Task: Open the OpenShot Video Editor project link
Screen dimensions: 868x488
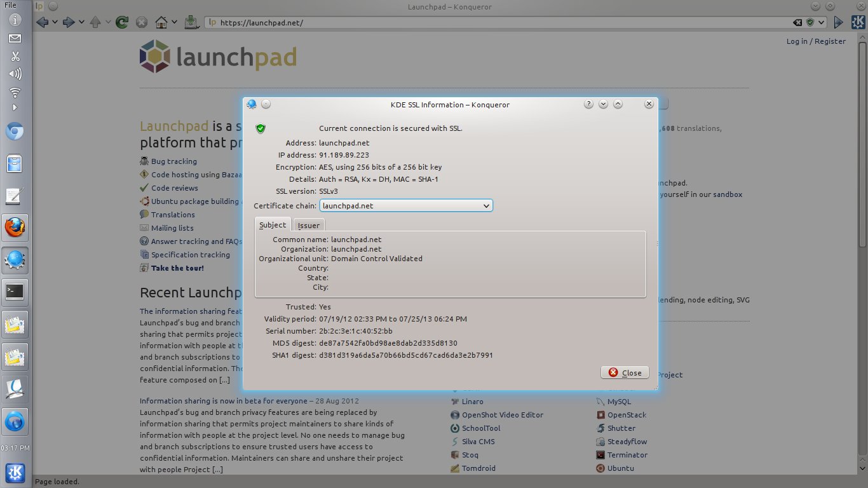Action: pos(503,415)
